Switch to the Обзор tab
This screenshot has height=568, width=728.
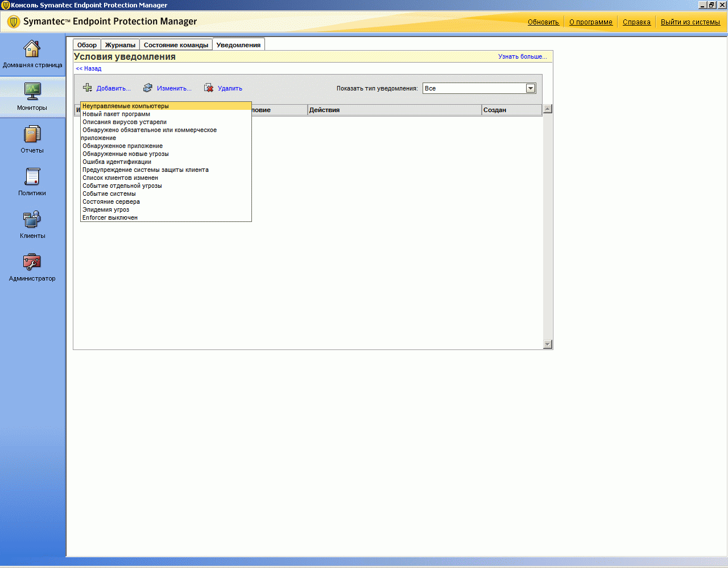click(87, 45)
